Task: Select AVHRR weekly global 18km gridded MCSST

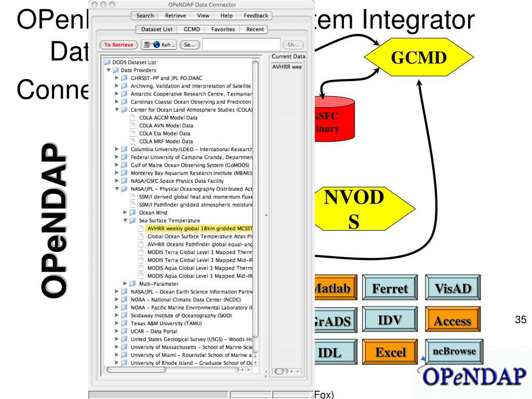Action: pos(199,229)
